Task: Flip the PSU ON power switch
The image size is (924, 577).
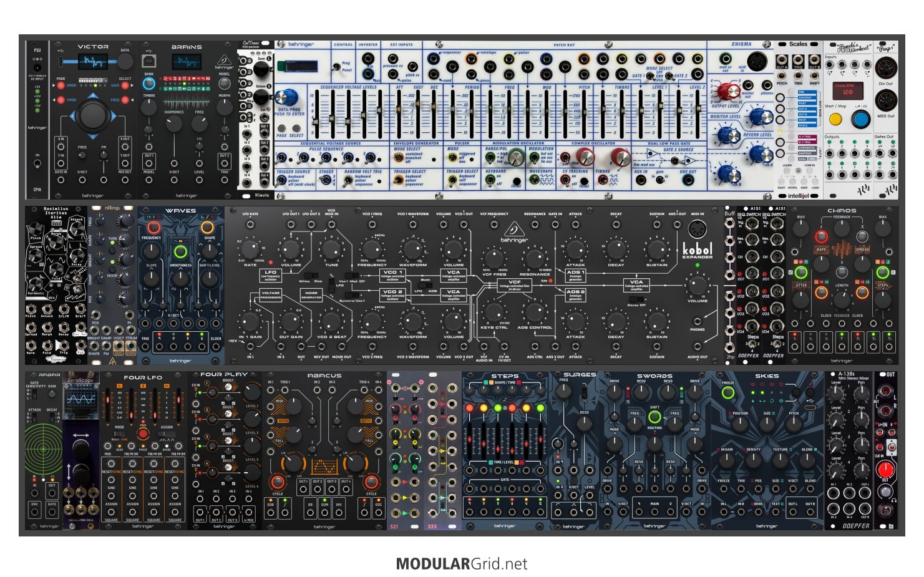Action: click(37, 164)
